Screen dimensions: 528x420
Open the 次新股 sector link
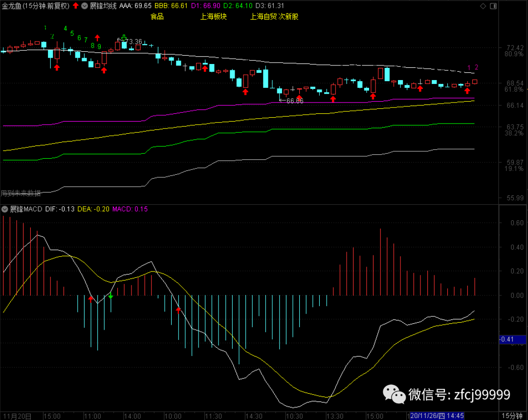(x=288, y=17)
